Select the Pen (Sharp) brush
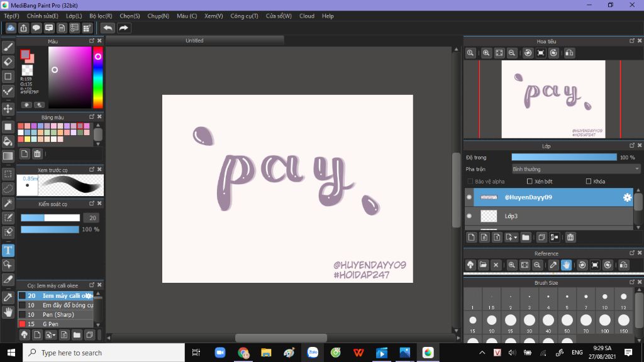644x362 pixels. (55, 315)
